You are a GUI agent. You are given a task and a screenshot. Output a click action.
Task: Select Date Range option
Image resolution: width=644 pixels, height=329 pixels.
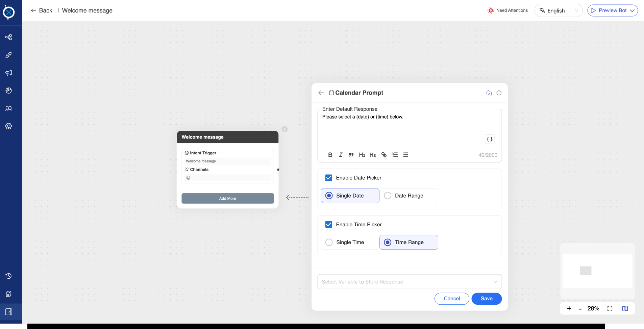pos(409,196)
